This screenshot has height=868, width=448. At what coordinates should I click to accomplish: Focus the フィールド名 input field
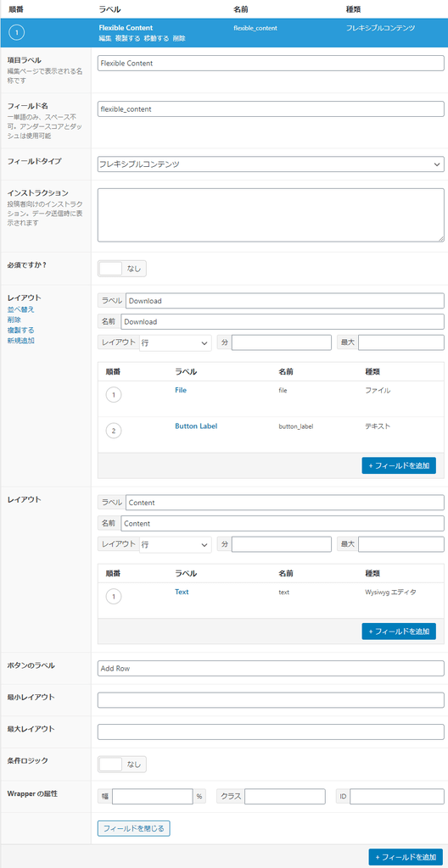(x=271, y=109)
